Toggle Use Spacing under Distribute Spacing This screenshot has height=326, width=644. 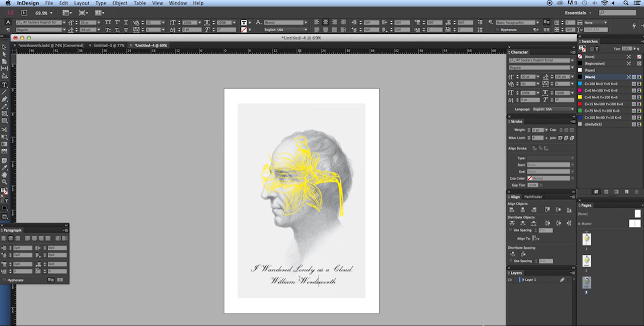pyautogui.click(x=510, y=261)
